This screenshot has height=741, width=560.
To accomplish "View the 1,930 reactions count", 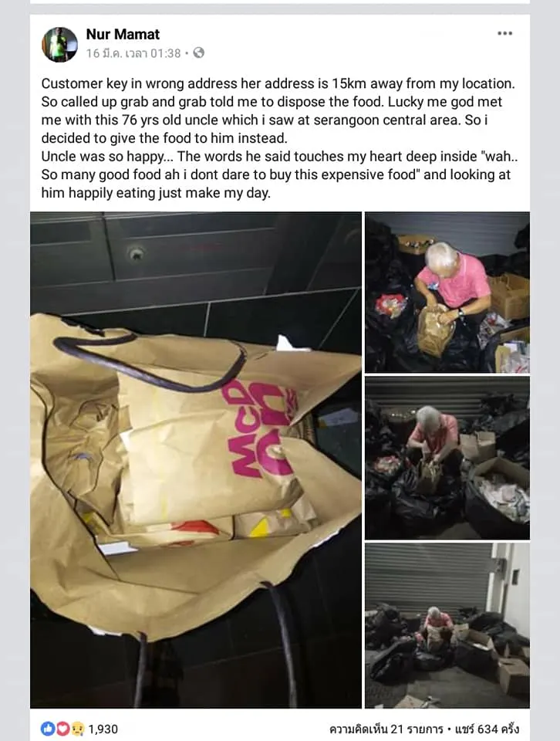I will click(103, 729).
